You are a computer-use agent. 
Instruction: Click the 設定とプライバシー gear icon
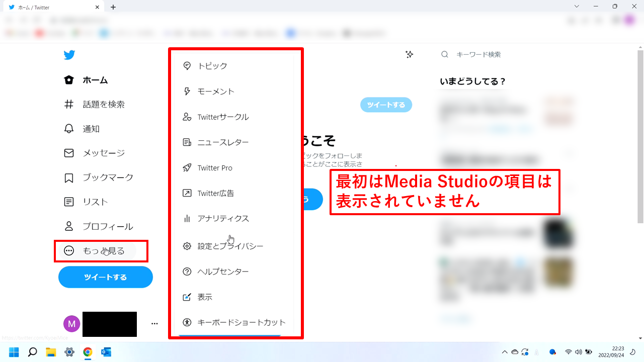pos(187,246)
